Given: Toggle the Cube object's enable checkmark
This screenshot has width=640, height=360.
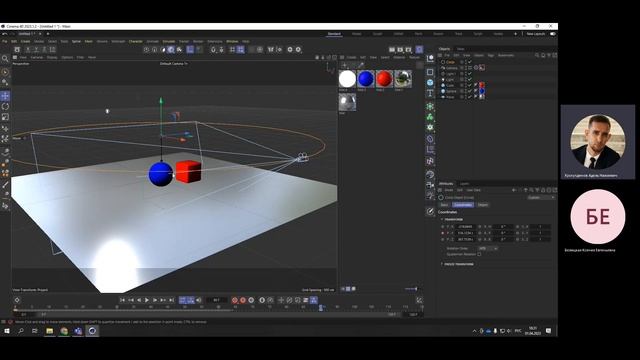Looking at the screenshot, I should (469, 85).
